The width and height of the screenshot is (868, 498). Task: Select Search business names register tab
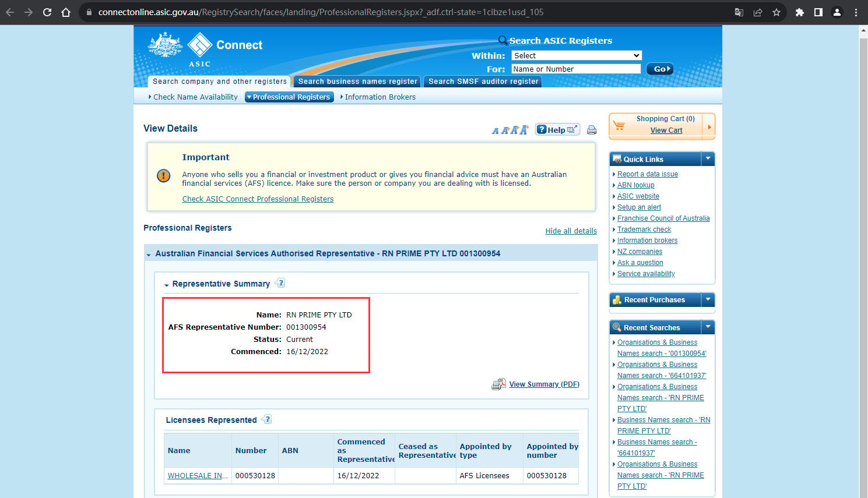357,82
